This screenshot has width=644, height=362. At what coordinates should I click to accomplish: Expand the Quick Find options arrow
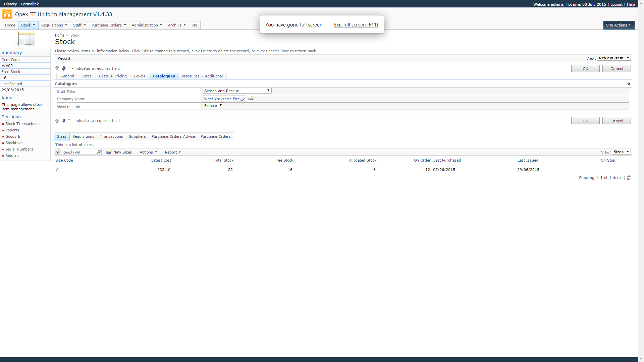[x=58, y=152]
